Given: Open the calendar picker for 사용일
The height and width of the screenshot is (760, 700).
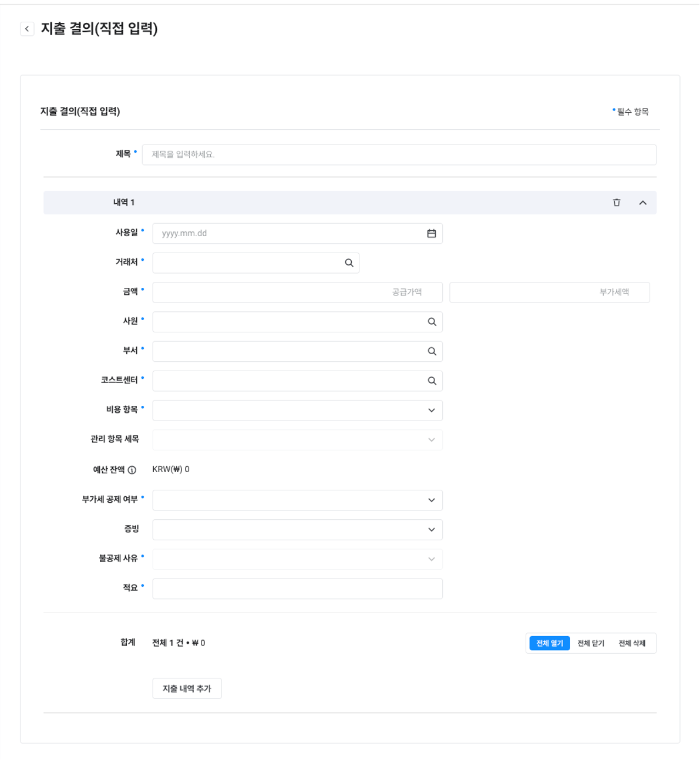Looking at the screenshot, I should coord(432,234).
